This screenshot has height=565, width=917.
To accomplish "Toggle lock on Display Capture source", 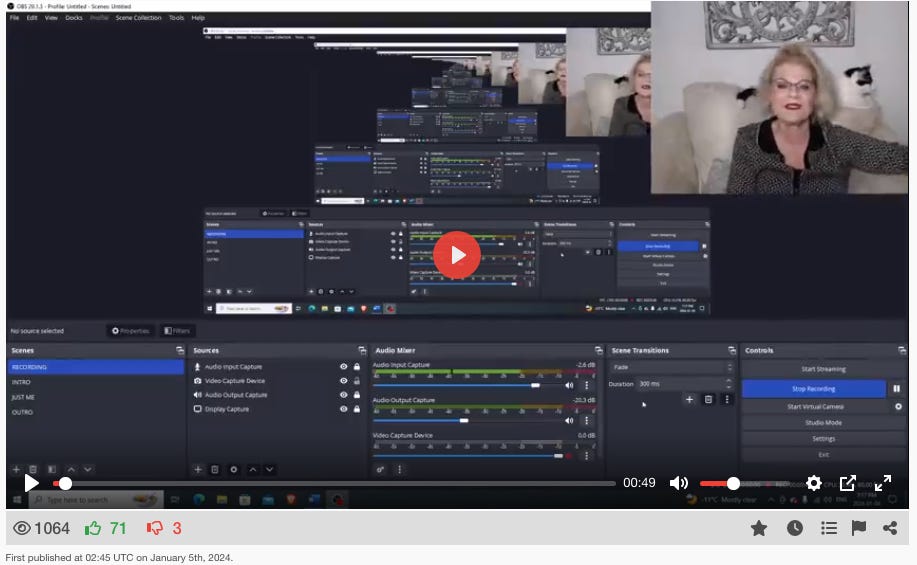I will [357, 409].
